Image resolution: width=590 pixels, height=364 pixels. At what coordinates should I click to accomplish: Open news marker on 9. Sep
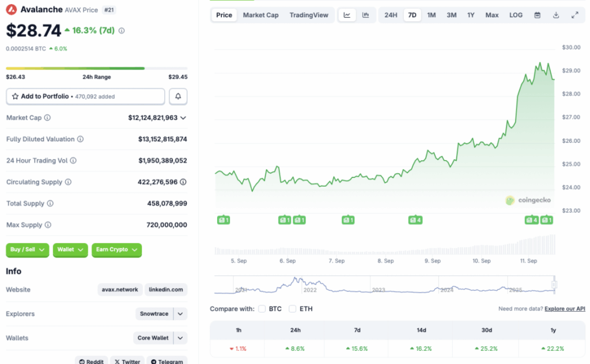click(415, 219)
